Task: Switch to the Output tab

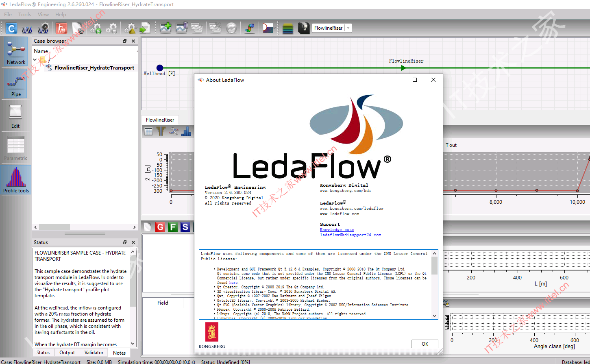Action: coord(67,353)
